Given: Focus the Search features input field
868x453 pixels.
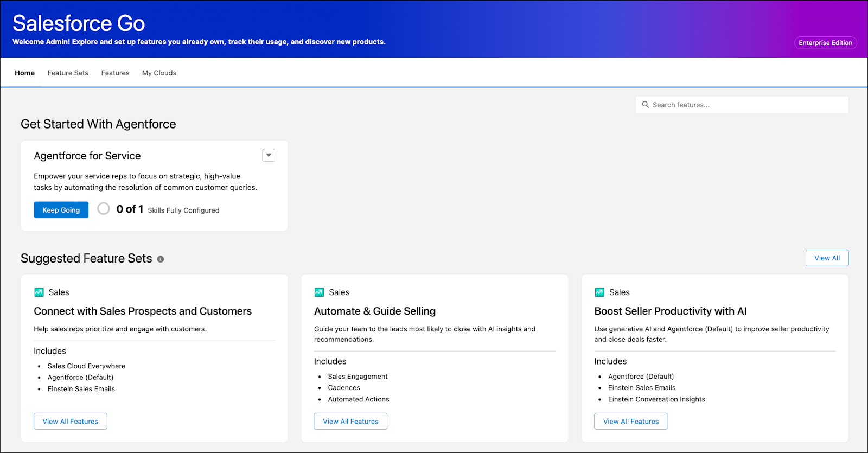Looking at the screenshot, I should tap(742, 105).
